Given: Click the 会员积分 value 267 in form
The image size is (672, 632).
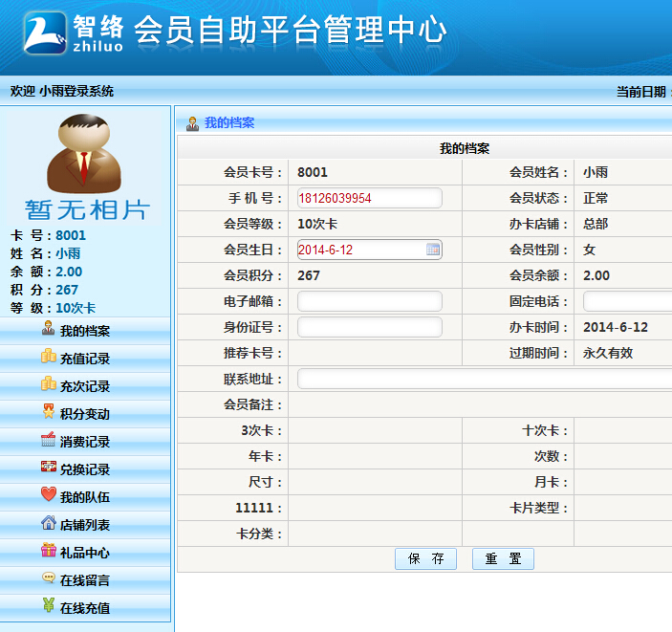Looking at the screenshot, I should 309,275.
